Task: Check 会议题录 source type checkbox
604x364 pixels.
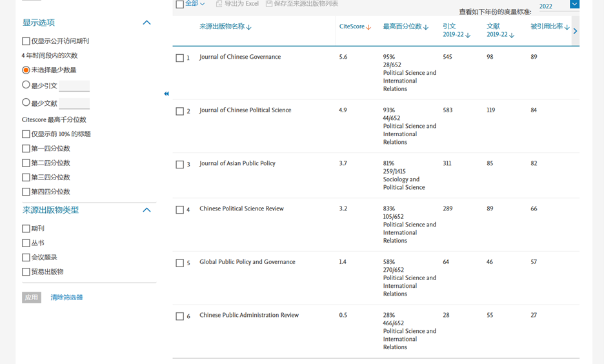Action: pyautogui.click(x=26, y=258)
